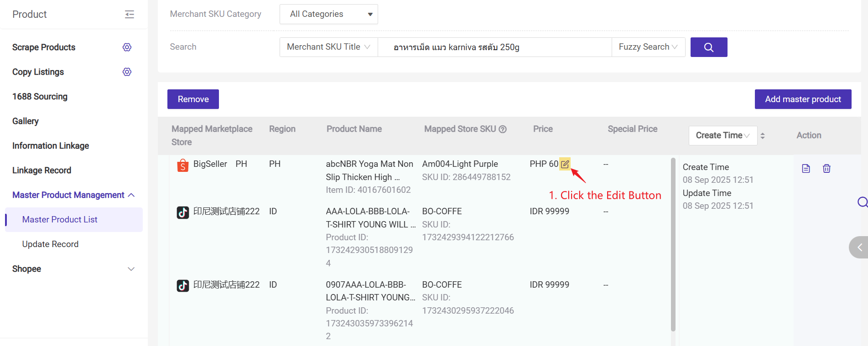868x346 pixels.
Task: Open Scrape Products settings gear
Action: click(127, 47)
